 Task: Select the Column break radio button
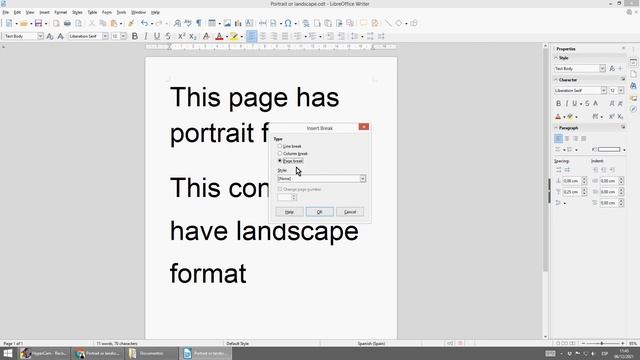(280, 153)
